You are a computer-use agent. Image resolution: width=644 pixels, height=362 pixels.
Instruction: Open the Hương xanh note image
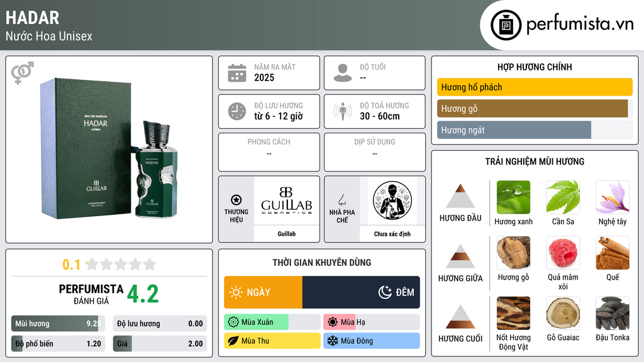pyautogui.click(x=513, y=197)
